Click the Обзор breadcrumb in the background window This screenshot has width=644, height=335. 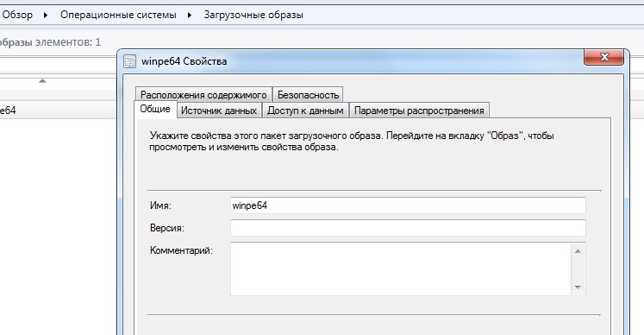coord(17,15)
